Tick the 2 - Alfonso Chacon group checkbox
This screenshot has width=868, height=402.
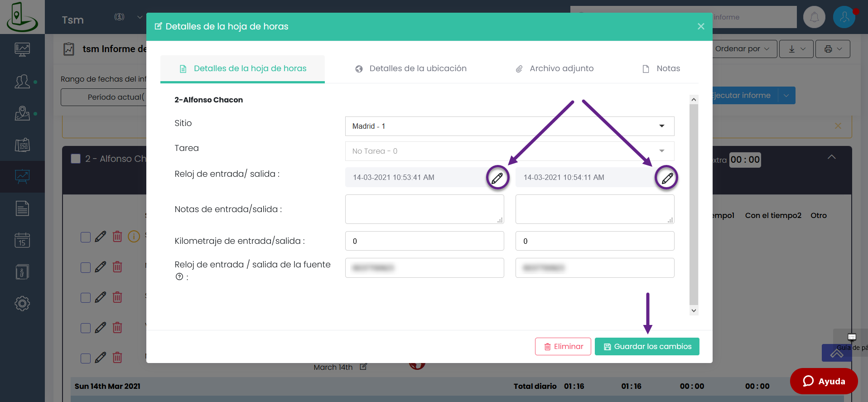(76, 159)
